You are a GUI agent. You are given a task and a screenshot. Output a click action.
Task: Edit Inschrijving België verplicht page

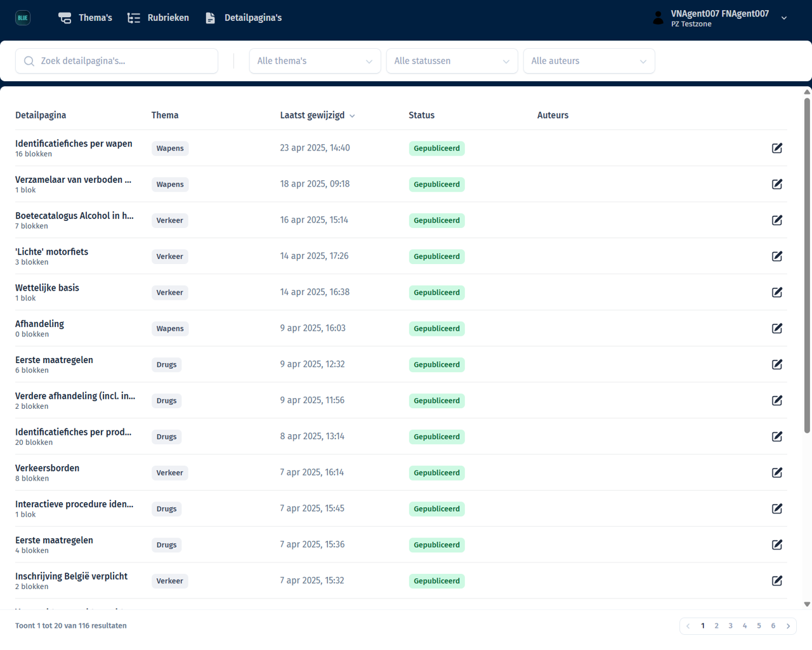pos(777,581)
